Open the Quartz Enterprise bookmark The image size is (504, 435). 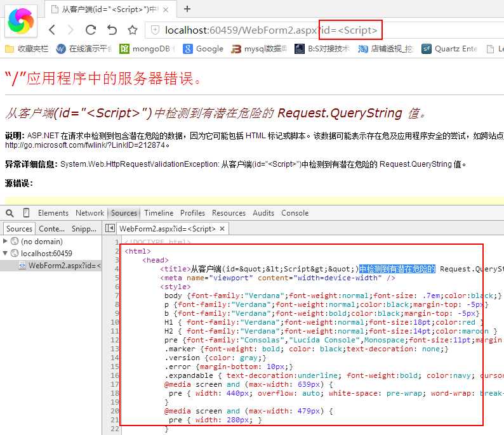pyautogui.click(x=449, y=49)
